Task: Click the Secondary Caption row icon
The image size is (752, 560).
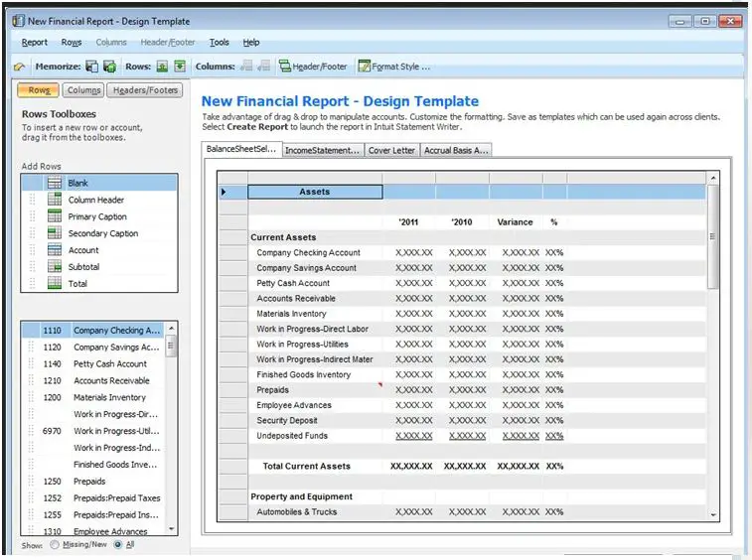Action: [x=55, y=233]
